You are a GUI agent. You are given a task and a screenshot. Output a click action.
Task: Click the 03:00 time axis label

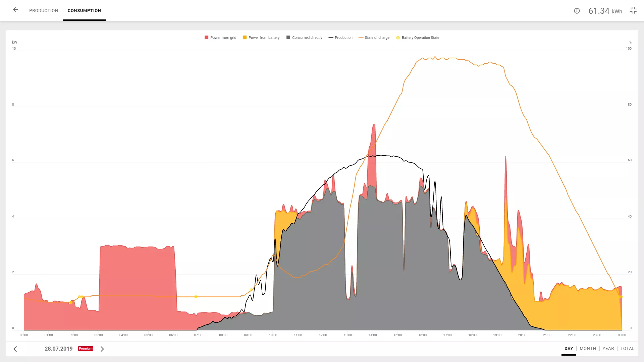pos(98,335)
